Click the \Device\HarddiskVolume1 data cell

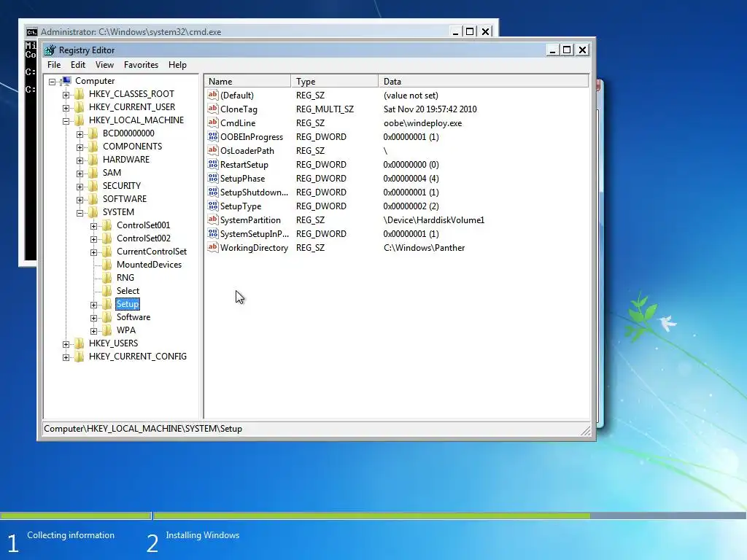tap(433, 219)
